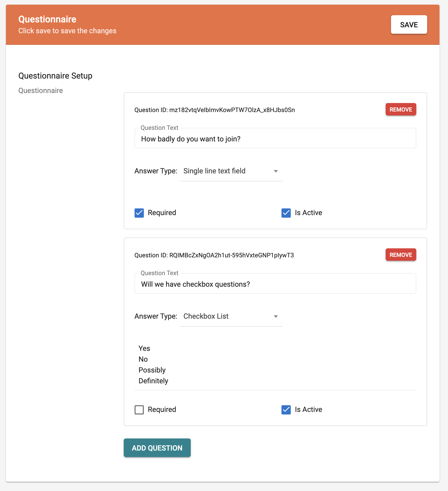
Task: Open the Single line text field dropdown
Action: pos(231,171)
